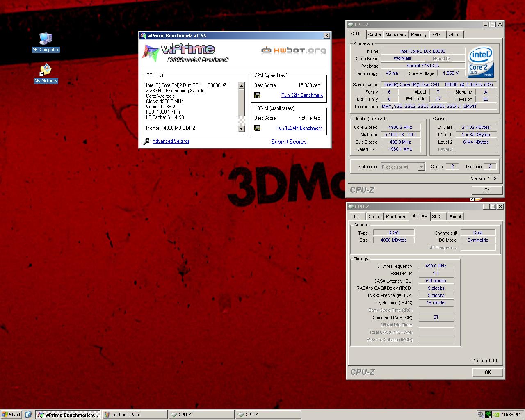Click wrench icon next to Advanced Settings
This screenshot has height=420, width=525.
[x=146, y=142]
